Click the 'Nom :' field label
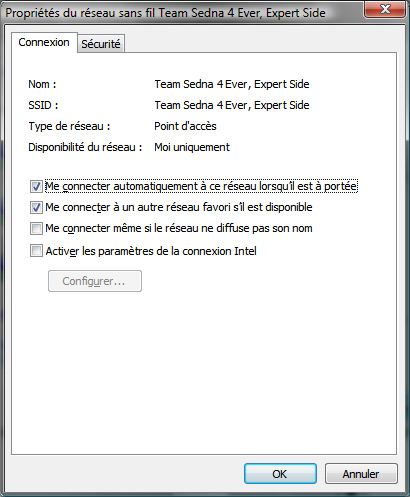The height and width of the screenshot is (497, 410). 42,84
